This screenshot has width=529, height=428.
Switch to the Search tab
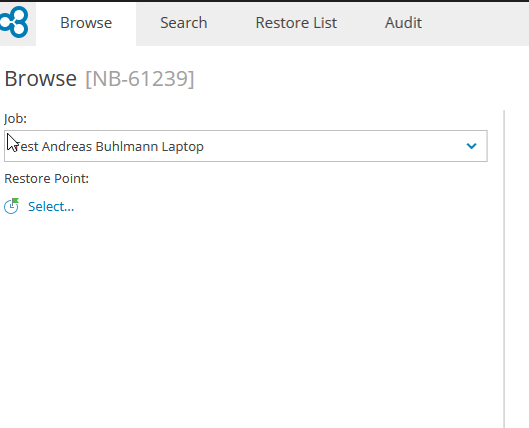click(184, 23)
